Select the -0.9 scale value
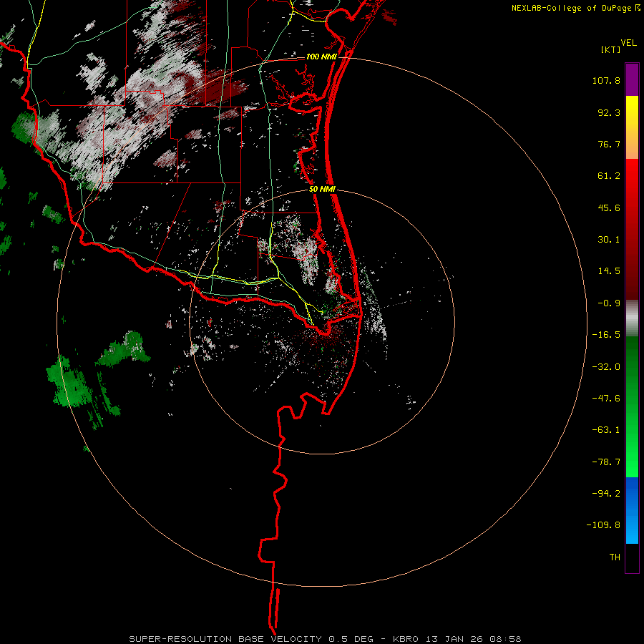 point(609,303)
